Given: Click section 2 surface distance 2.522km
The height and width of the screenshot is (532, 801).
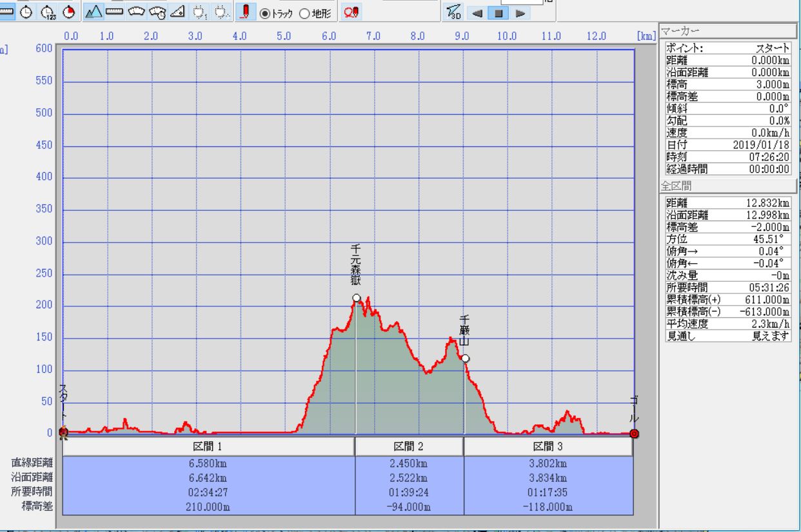Looking at the screenshot, I should coord(409,477).
